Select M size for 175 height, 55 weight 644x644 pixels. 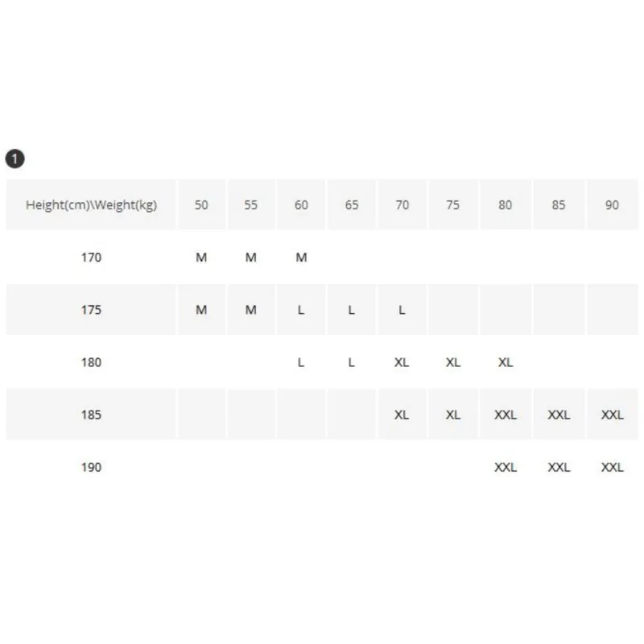pos(251,310)
